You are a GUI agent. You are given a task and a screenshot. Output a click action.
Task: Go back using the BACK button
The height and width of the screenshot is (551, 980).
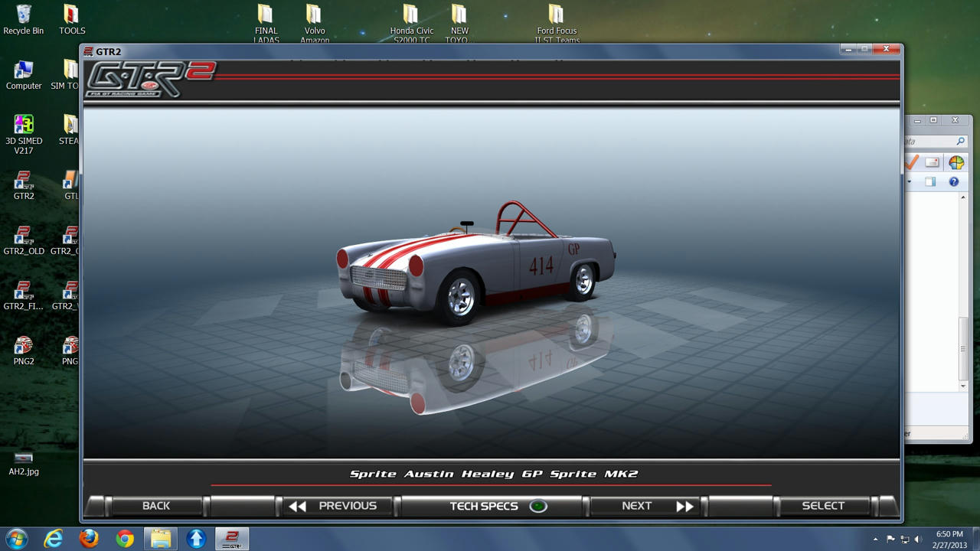click(156, 506)
